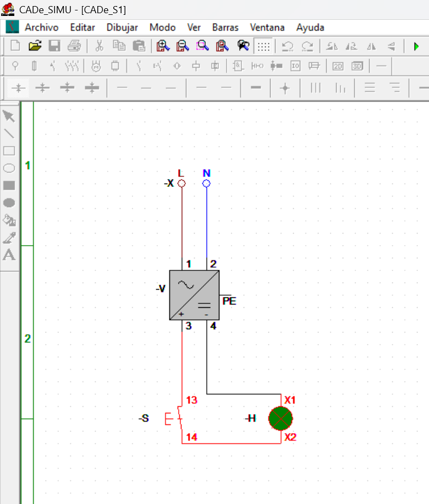
Task: Pick the three horizontal lines bus symbol
Action: pos(370,88)
